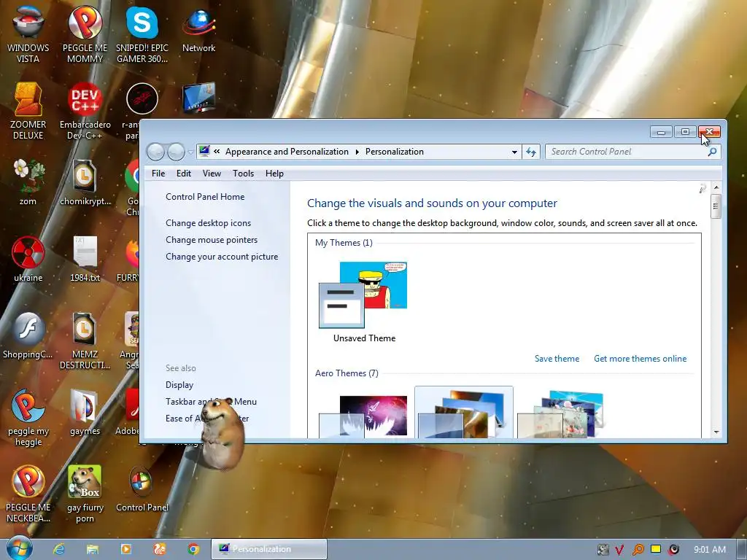Open the Help menu
The height and width of the screenshot is (560, 747).
(x=274, y=174)
